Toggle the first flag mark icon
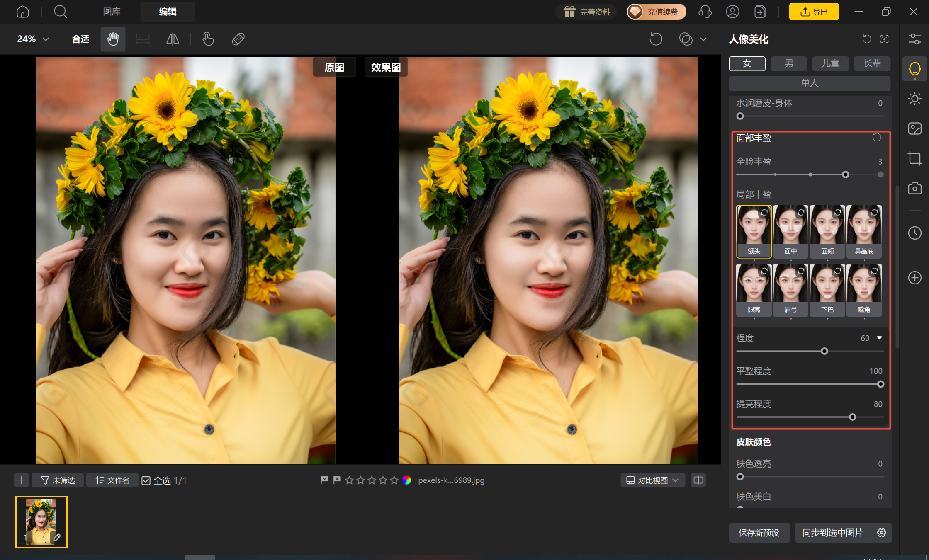 [x=324, y=480]
